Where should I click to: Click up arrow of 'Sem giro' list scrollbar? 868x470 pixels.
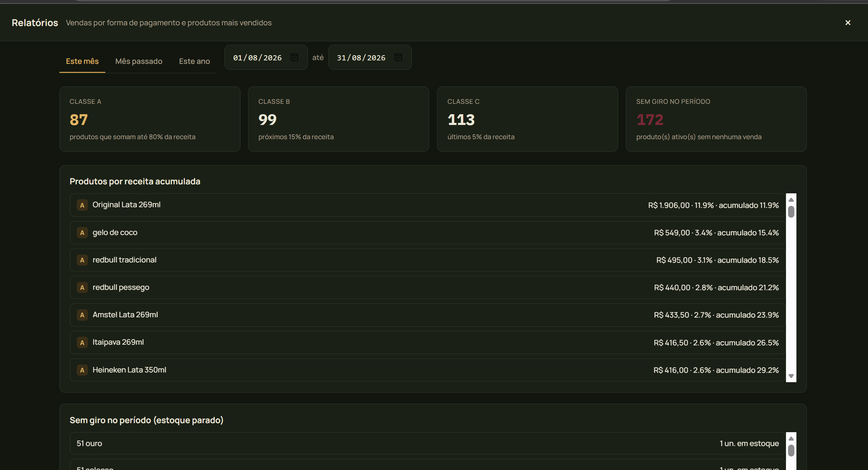pyautogui.click(x=791, y=438)
